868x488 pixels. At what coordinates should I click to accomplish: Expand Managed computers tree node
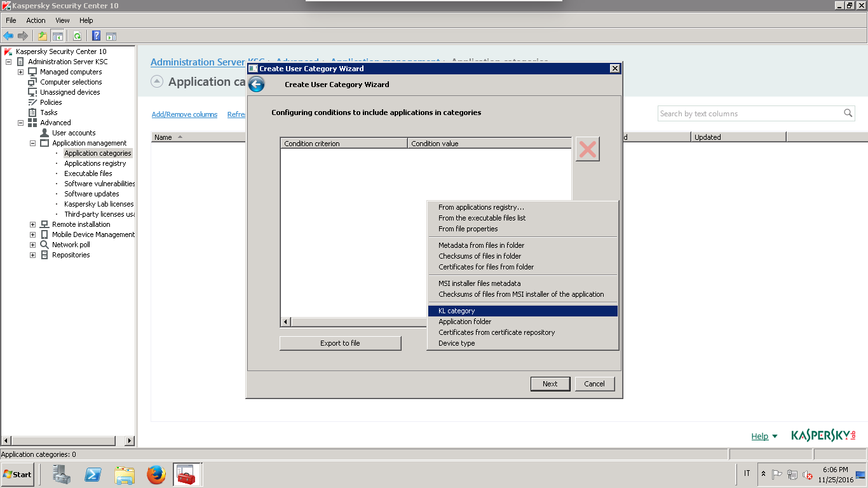(20, 72)
